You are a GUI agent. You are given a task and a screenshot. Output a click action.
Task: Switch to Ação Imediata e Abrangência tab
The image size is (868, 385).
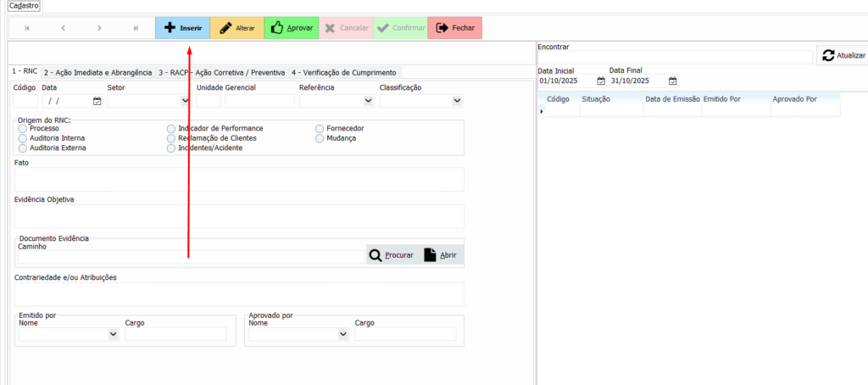tap(97, 73)
